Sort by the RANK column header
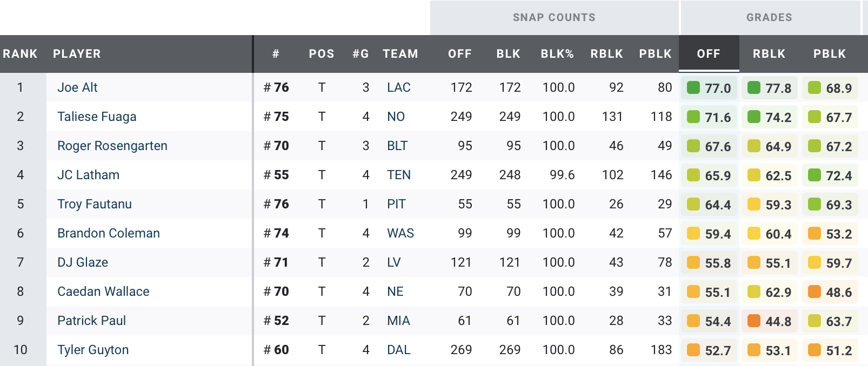868x366 pixels. pos(21,54)
